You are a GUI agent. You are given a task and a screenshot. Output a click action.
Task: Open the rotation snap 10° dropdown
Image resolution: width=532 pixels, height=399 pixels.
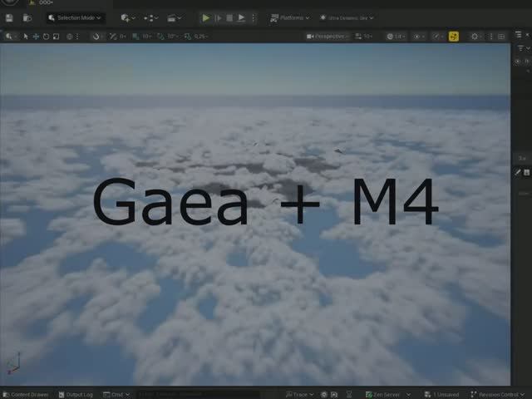(173, 37)
